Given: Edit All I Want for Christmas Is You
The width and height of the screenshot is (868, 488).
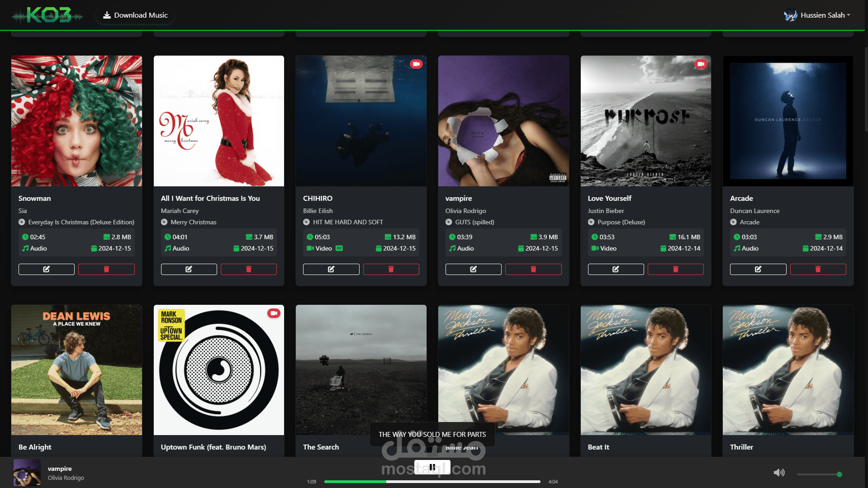Looking at the screenshot, I should point(189,269).
